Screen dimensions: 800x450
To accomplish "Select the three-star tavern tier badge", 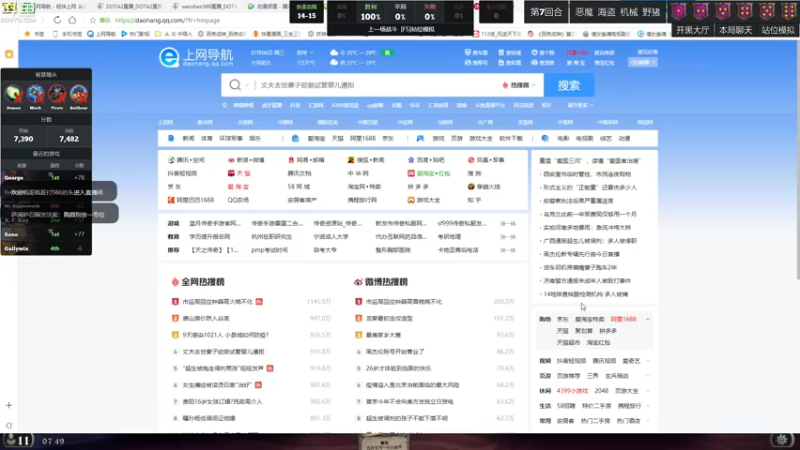I will pos(722,11).
